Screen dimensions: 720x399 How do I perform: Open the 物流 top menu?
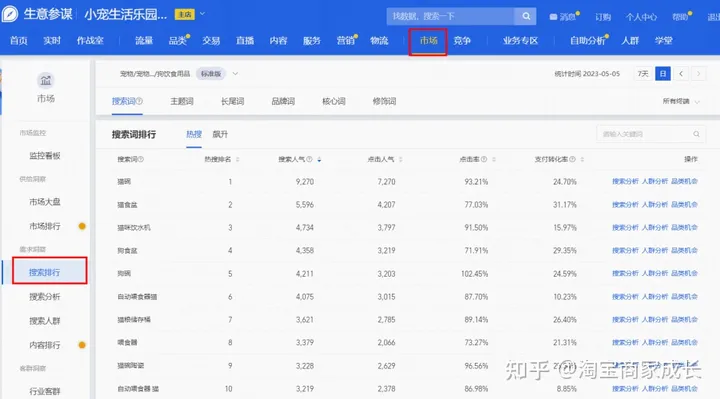coord(379,40)
